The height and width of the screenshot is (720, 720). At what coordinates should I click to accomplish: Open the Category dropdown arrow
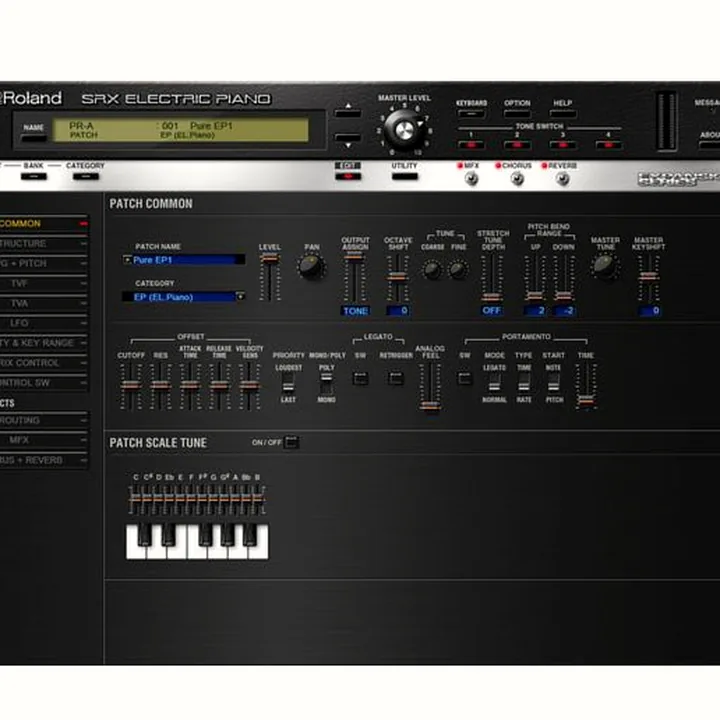(x=240, y=297)
